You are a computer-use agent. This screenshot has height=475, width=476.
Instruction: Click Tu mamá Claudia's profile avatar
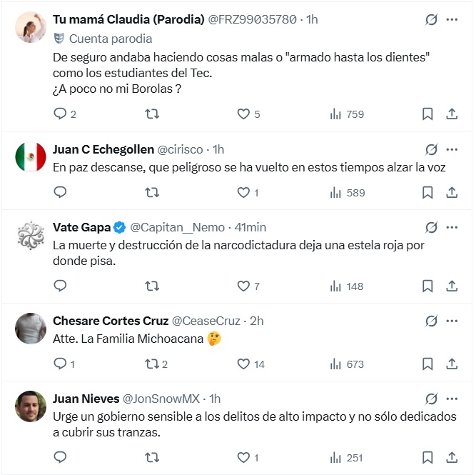coord(31,27)
